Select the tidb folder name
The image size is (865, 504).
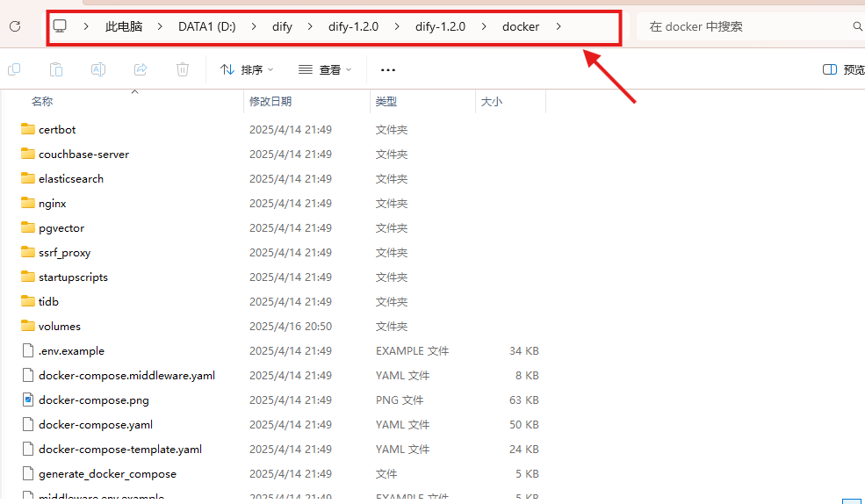point(48,302)
